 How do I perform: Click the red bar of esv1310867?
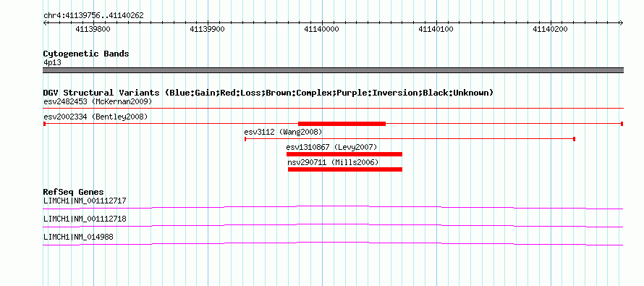coord(344,154)
